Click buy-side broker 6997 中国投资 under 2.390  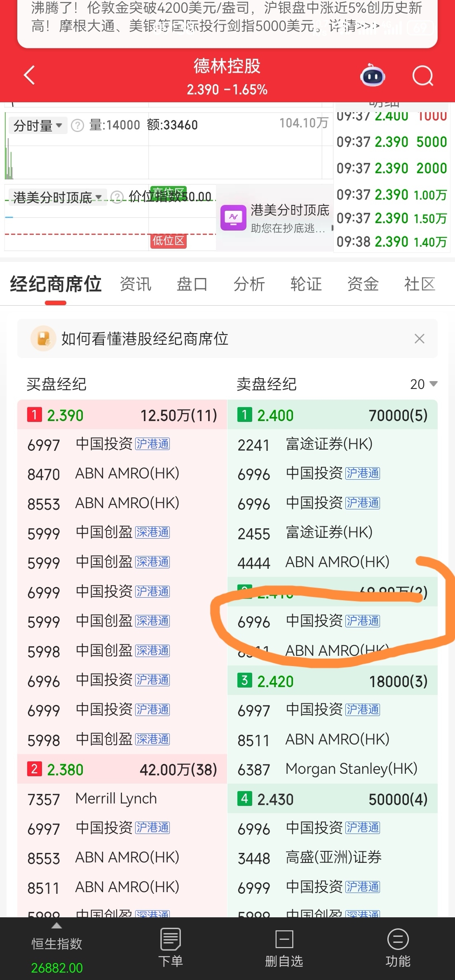122,444
